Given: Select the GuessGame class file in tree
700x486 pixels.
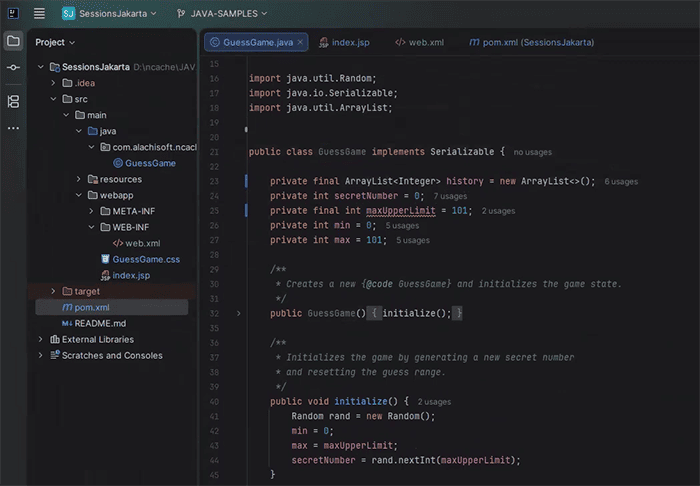Looking at the screenshot, I should tap(150, 162).
